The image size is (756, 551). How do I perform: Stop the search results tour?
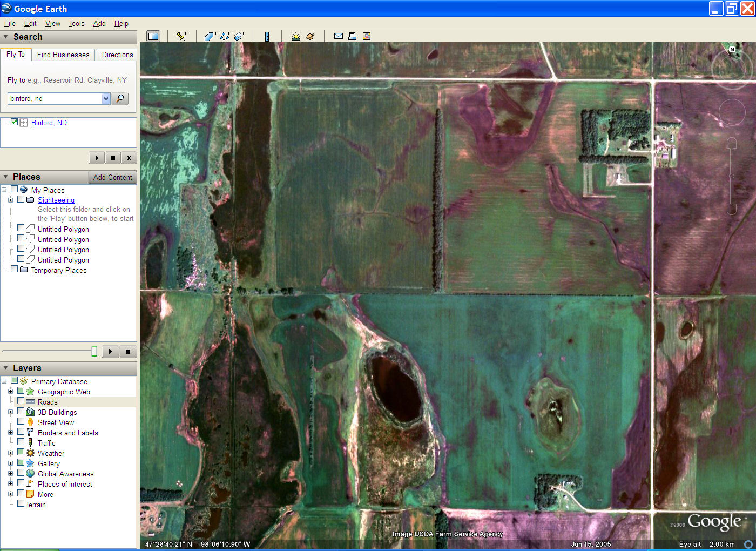[112, 158]
